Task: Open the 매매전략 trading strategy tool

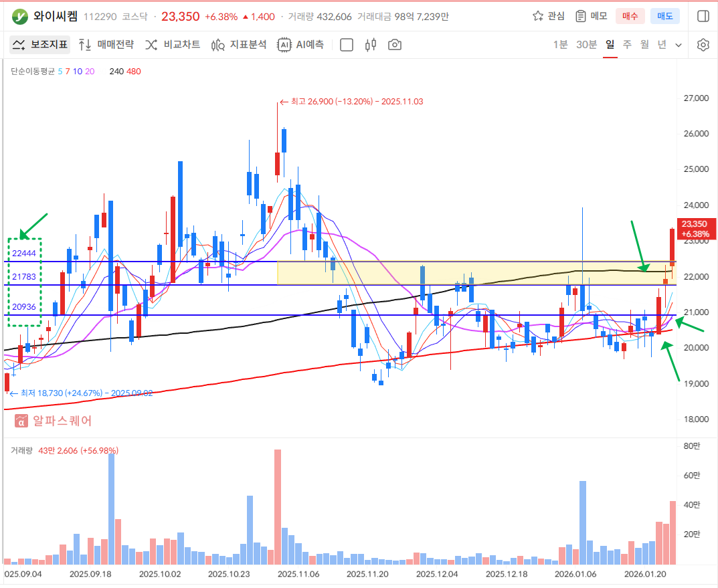Action: tap(106, 45)
